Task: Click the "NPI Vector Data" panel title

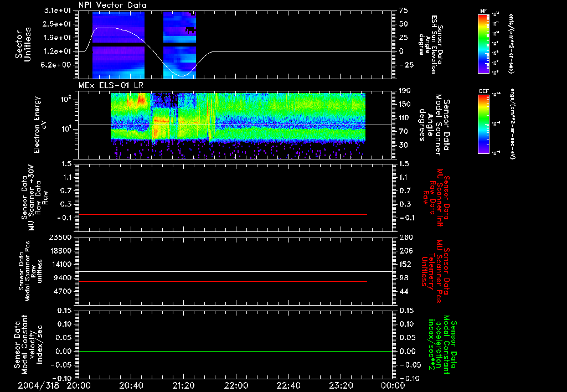Action: (112, 5)
